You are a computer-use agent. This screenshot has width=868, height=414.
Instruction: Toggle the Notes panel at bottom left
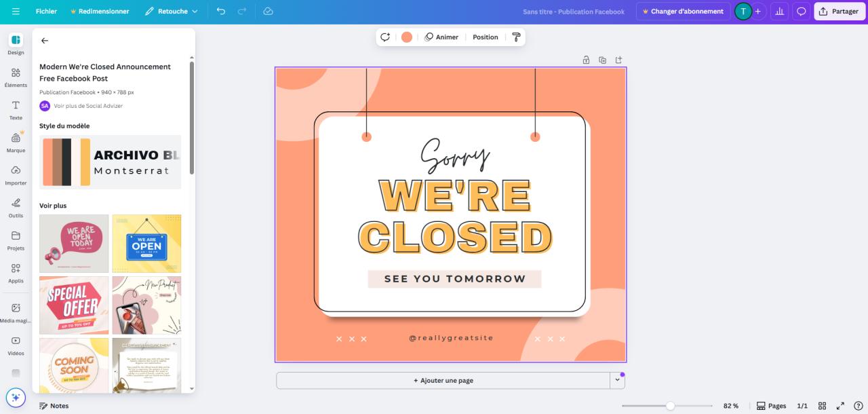(x=54, y=406)
